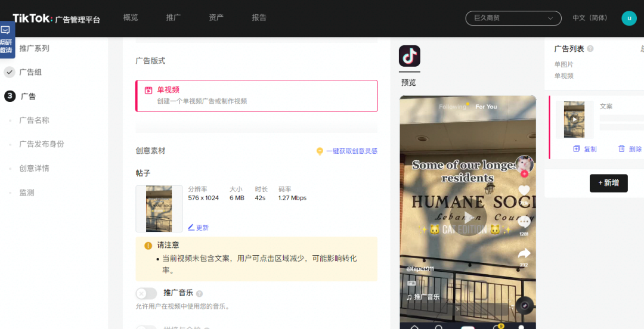Click the 更新 link
The width and height of the screenshot is (644, 329).
203,228
